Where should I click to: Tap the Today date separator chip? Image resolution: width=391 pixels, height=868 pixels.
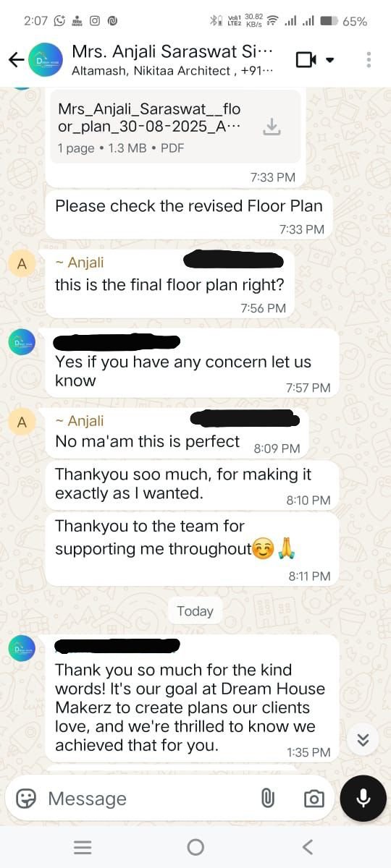pos(195,611)
